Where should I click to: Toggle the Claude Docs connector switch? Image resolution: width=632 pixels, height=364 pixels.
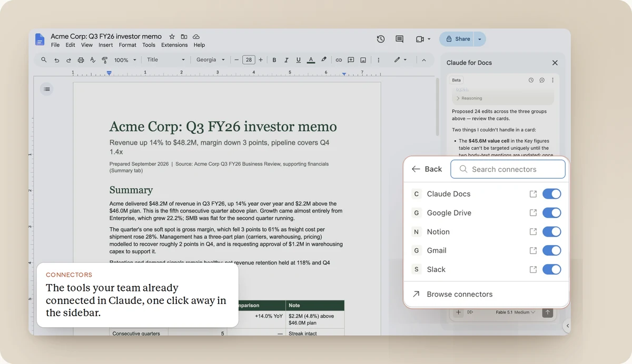coord(552,194)
